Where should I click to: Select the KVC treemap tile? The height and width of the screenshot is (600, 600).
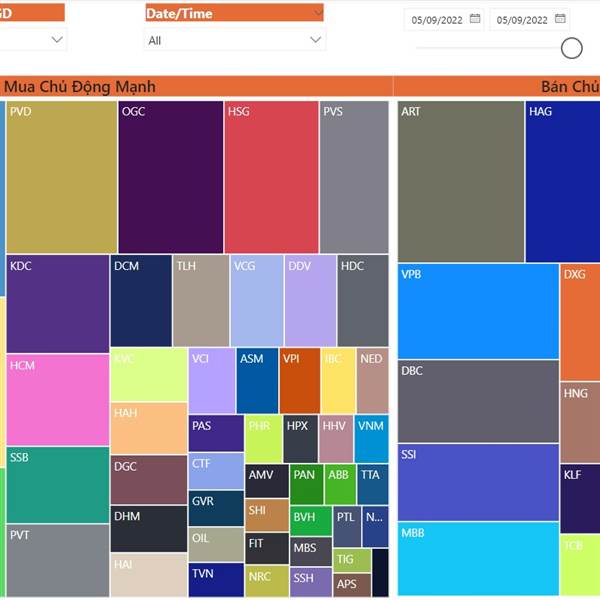(149, 374)
